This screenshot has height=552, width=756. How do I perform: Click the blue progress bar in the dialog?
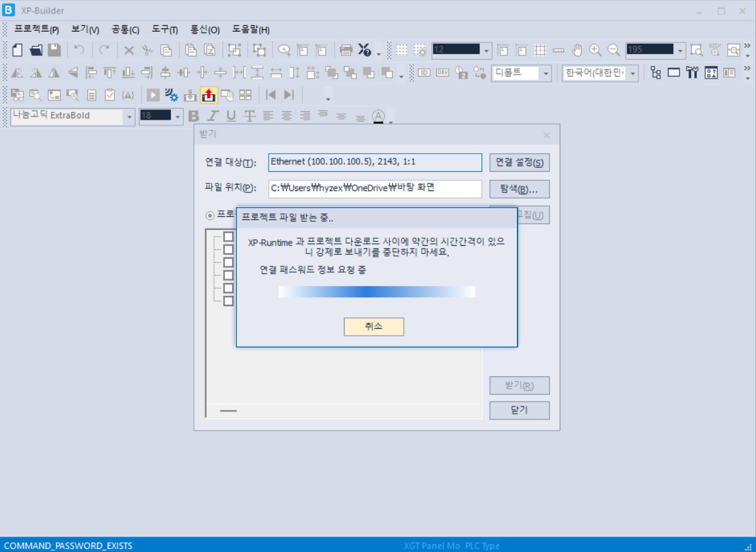377,292
